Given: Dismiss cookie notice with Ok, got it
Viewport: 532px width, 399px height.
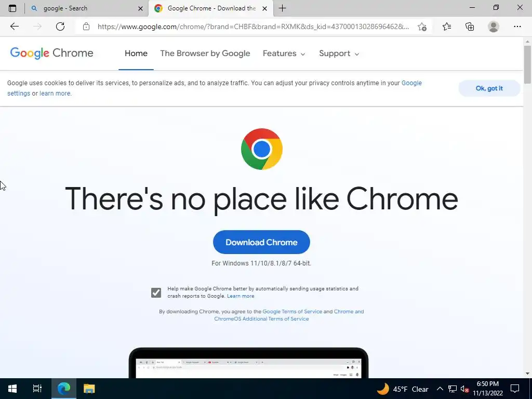Looking at the screenshot, I should tap(489, 88).
